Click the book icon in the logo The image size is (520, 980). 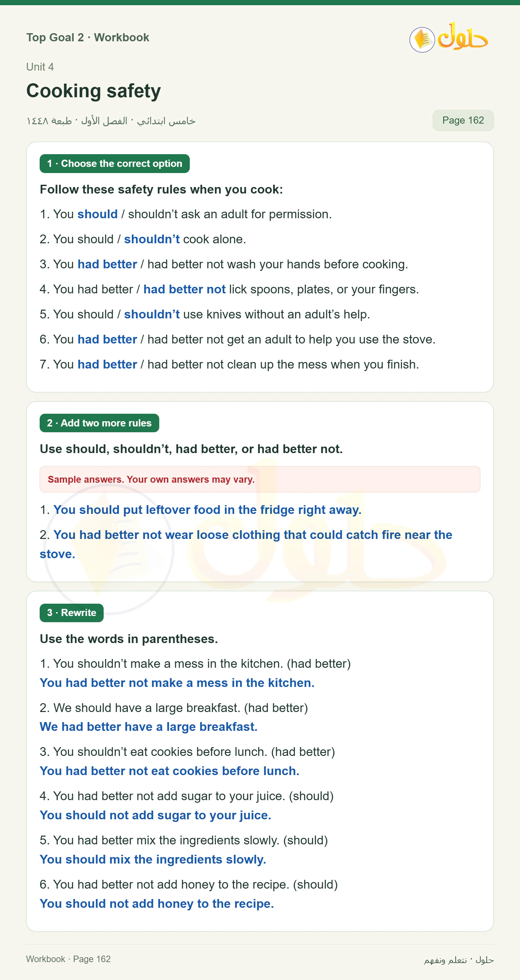tap(422, 40)
